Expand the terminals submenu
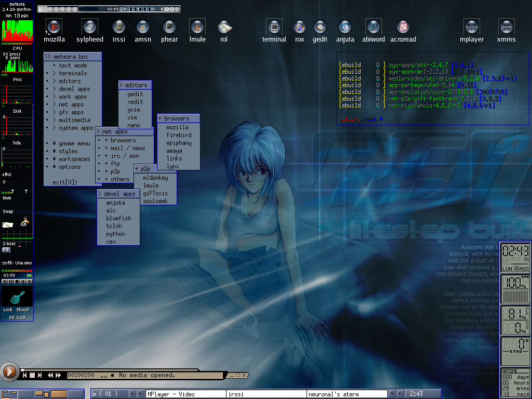 coord(73,73)
